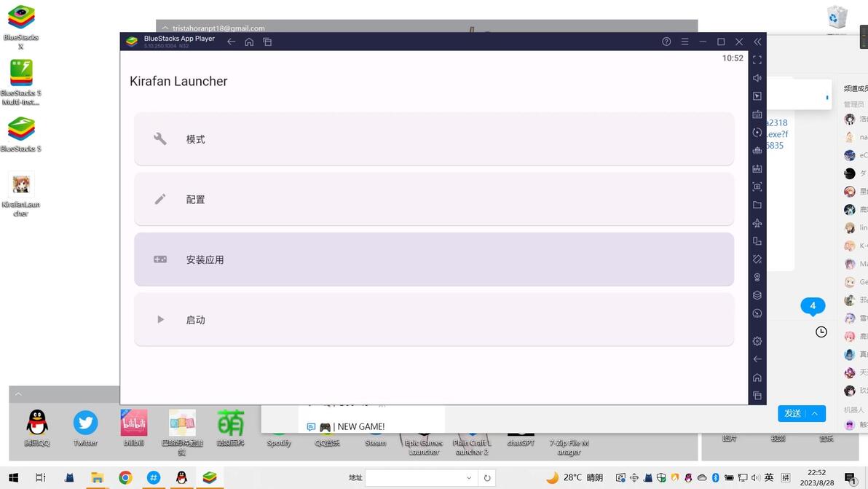Click 发送 send button in QQ window
The height and width of the screenshot is (489, 868).
(792, 413)
